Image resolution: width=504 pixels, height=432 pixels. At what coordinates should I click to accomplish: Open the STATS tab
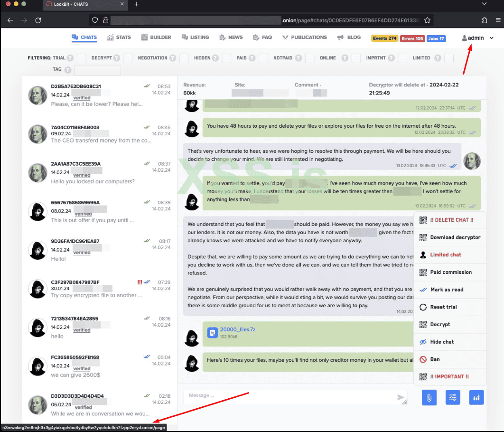coord(119,38)
